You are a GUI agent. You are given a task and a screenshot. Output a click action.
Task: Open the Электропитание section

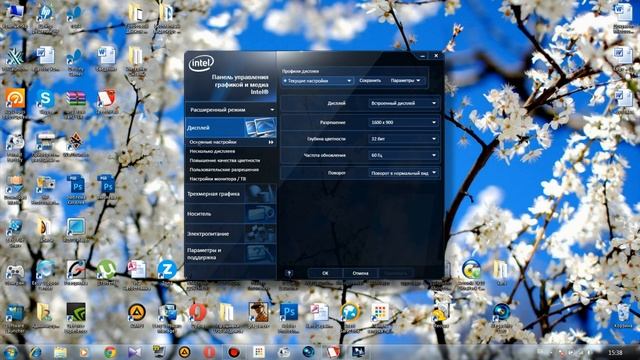point(231,234)
